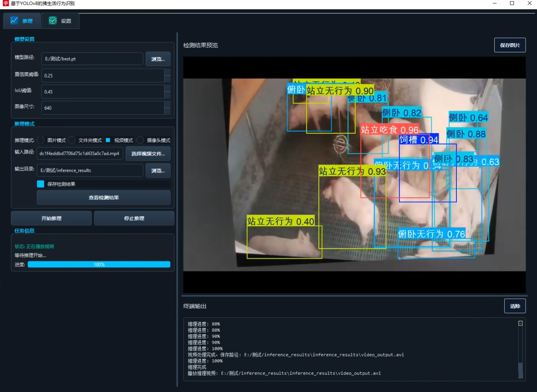Decrease 置信度阈值 with the down arrow
The width and height of the screenshot is (537, 392).
pos(168,79)
